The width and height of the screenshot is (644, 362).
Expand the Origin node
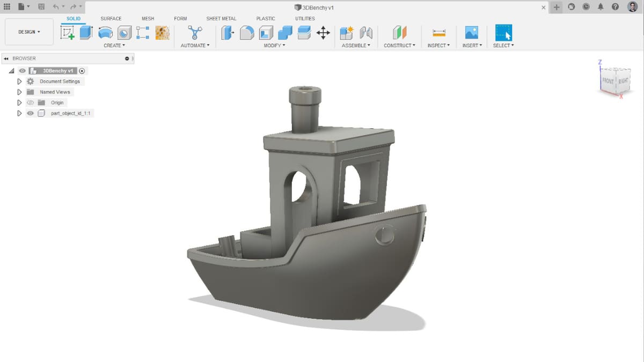click(x=19, y=102)
